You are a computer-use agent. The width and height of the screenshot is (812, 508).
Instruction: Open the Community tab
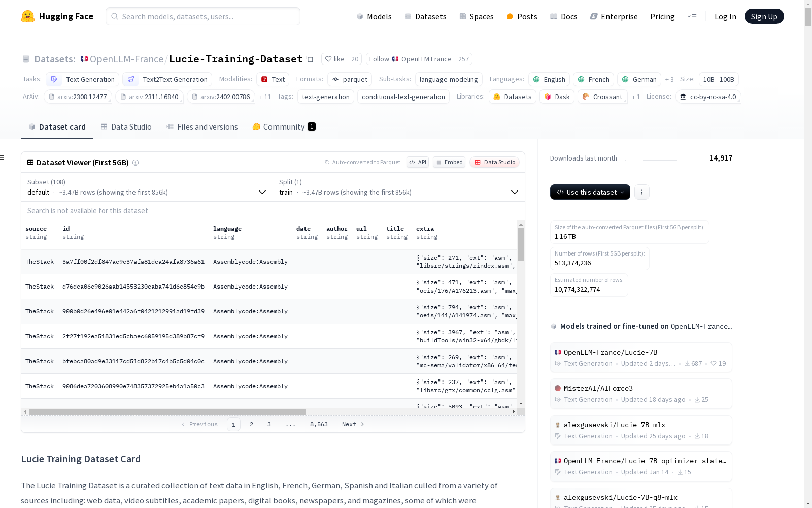pyautogui.click(x=284, y=127)
